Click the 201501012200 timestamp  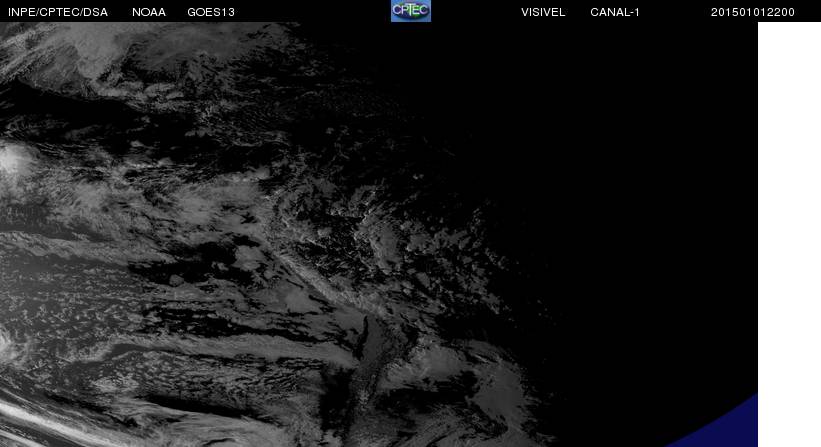(752, 12)
